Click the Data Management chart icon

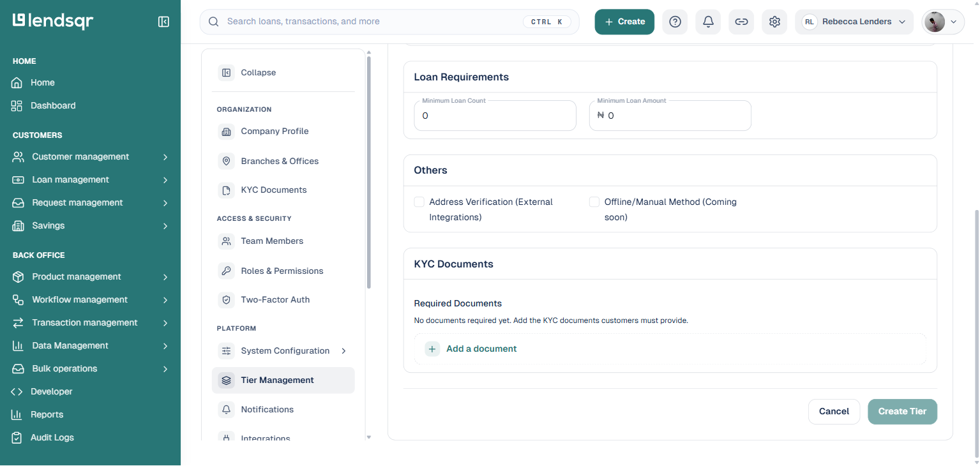17,346
